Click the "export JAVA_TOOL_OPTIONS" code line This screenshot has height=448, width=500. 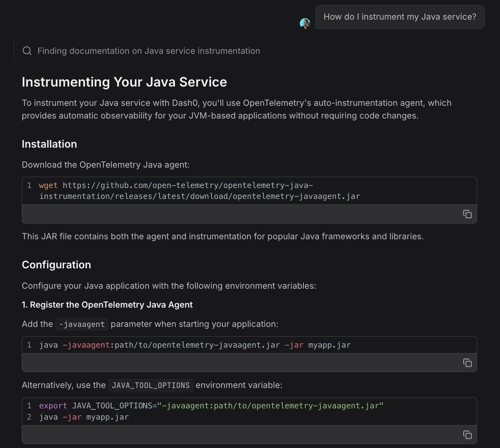click(x=211, y=406)
